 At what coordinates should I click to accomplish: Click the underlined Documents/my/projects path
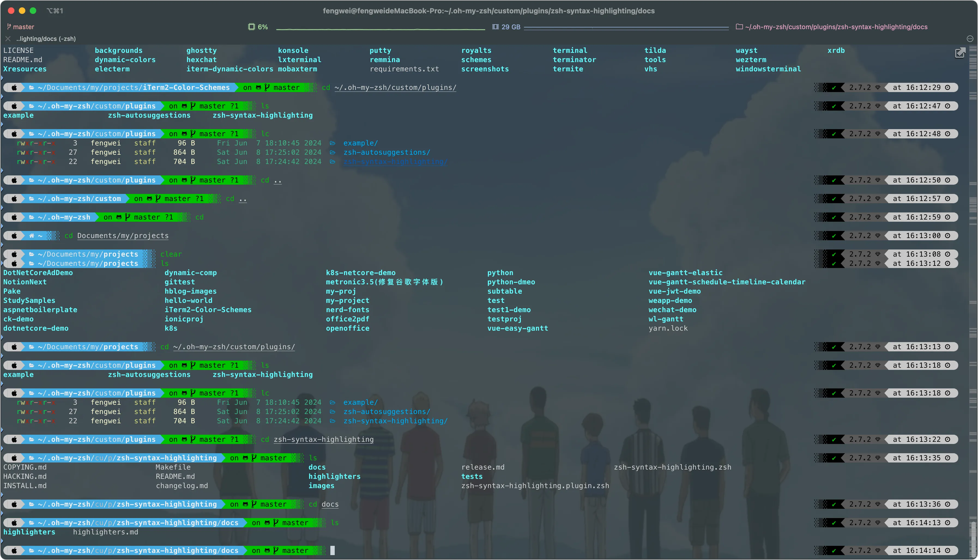click(123, 236)
